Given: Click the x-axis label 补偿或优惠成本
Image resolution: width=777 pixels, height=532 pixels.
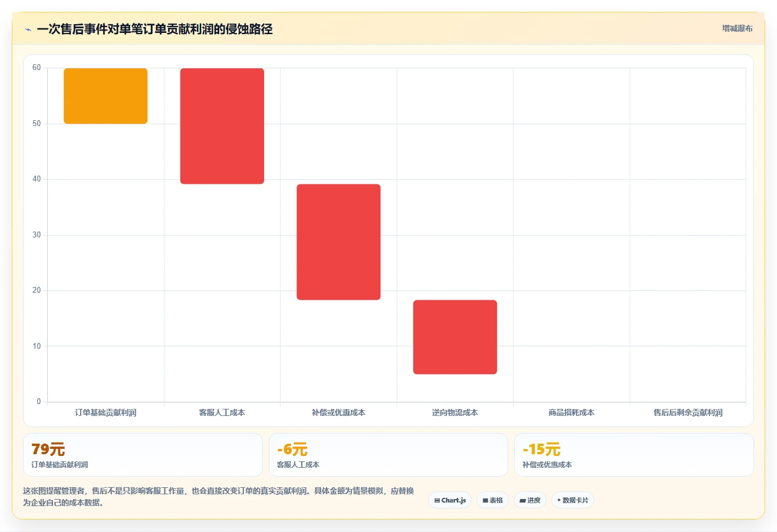Looking at the screenshot, I should (x=338, y=412).
